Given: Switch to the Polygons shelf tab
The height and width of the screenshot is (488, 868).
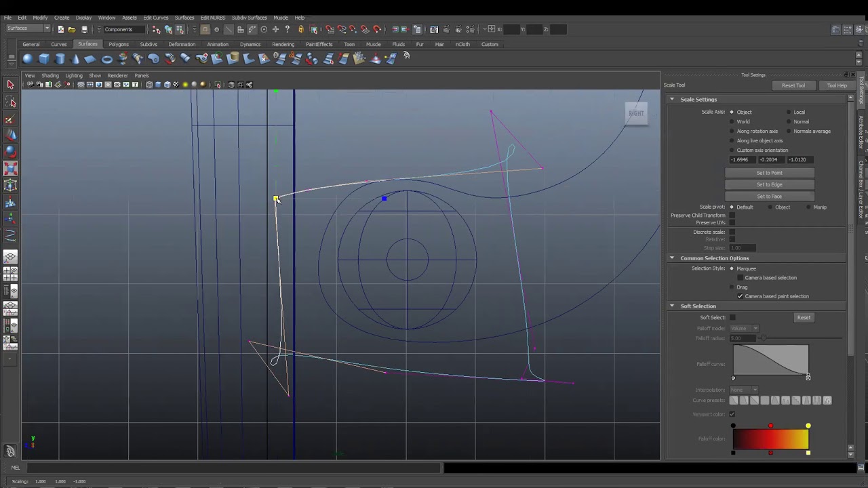Looking at the screenshot, I should [118, 45].
